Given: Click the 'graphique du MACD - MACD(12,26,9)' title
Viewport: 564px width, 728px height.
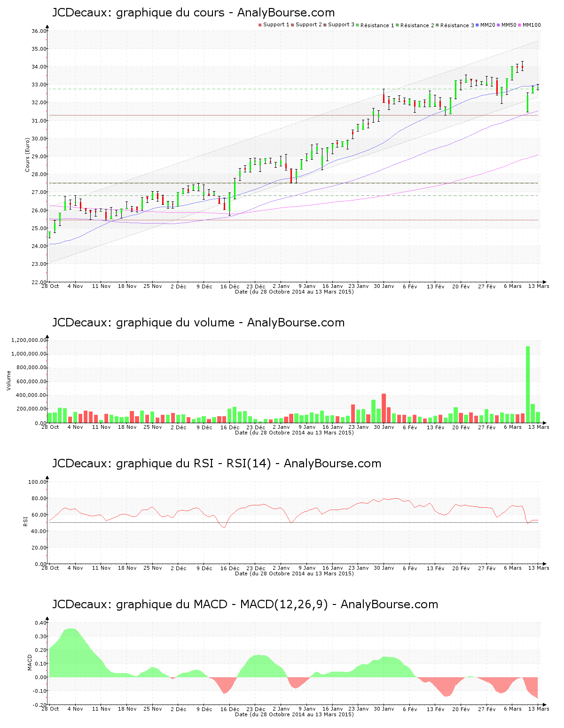Looking at the screenshot, I should [x=245, y=604].
